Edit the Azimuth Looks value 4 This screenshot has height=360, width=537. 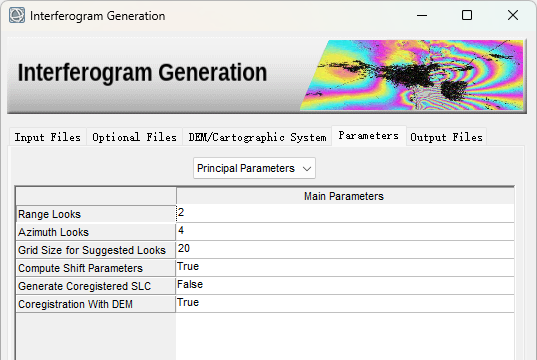345,232
